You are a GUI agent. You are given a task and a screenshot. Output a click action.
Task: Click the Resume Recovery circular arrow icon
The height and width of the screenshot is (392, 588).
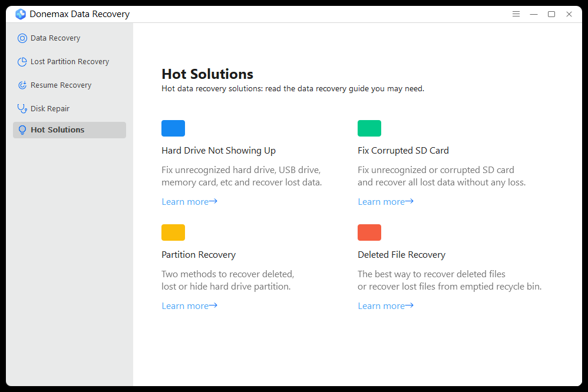(x=22, y=85)
